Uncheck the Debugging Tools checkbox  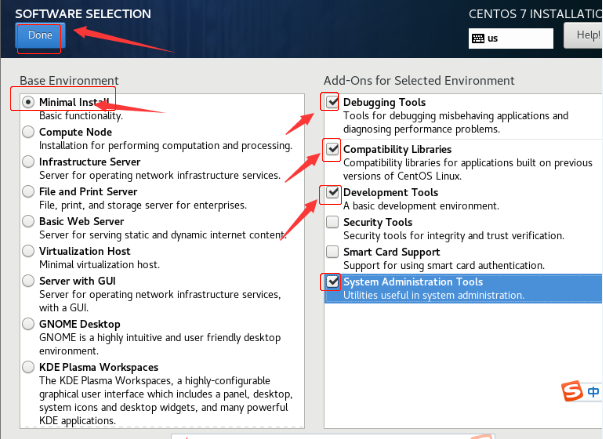pyautogui.click(x=332, y=102)
